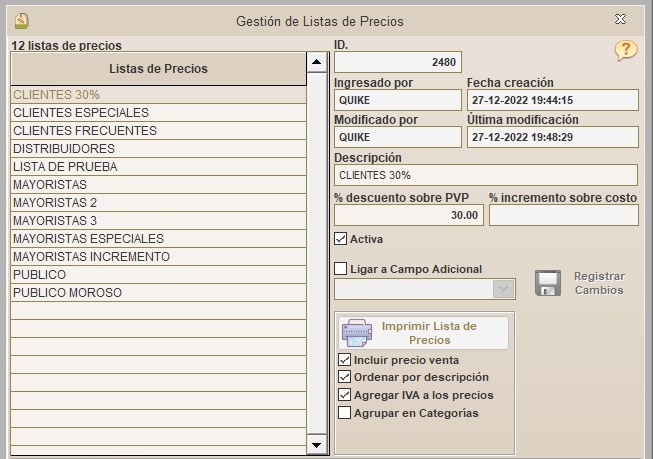Image resolution: width=653 pixels, height=459 pixels.
Task: Click the printer icon for price list
Action: [356, 333]
